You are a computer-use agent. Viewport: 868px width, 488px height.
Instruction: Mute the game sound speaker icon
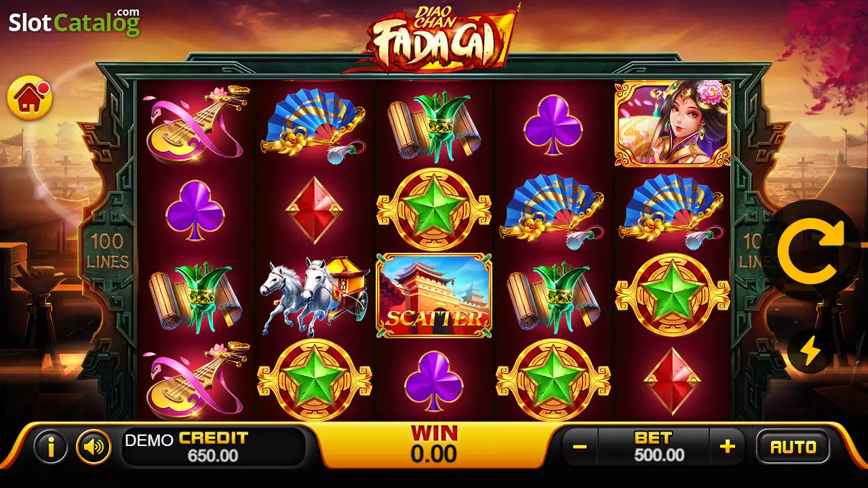pyautogui.click(x=94, y=447)
